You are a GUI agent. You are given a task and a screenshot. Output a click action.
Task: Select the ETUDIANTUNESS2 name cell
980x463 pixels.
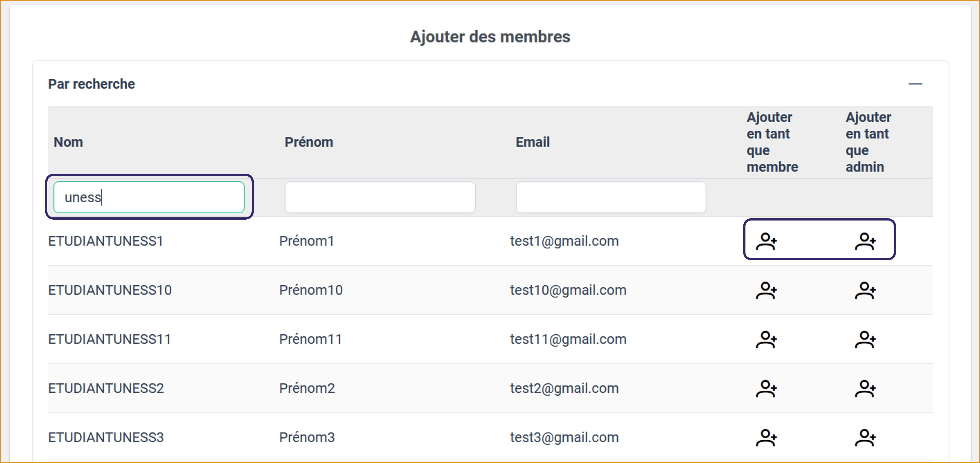(106, 388)
